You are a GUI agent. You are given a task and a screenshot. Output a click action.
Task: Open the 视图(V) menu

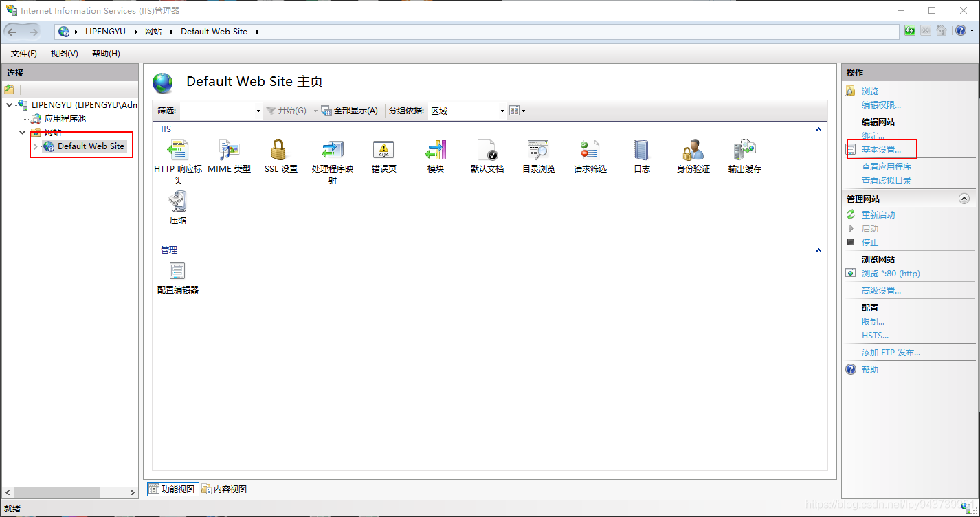[x=63, y=53]
